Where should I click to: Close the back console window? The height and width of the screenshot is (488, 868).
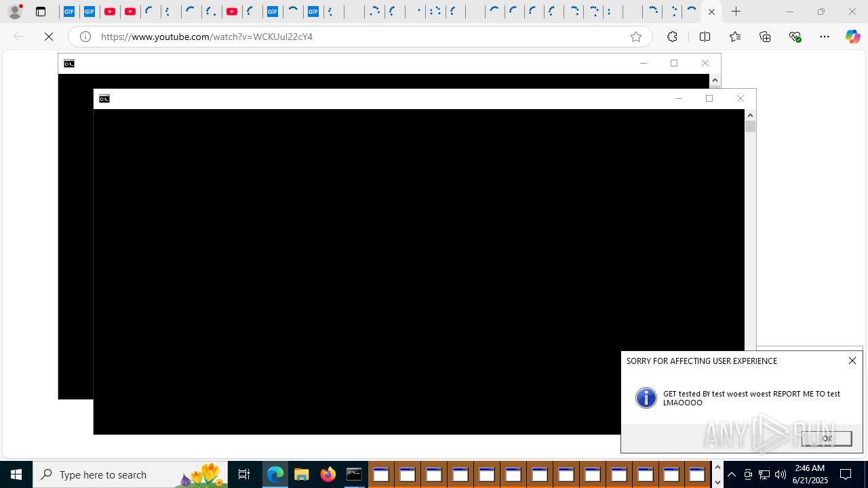[705, 63]
